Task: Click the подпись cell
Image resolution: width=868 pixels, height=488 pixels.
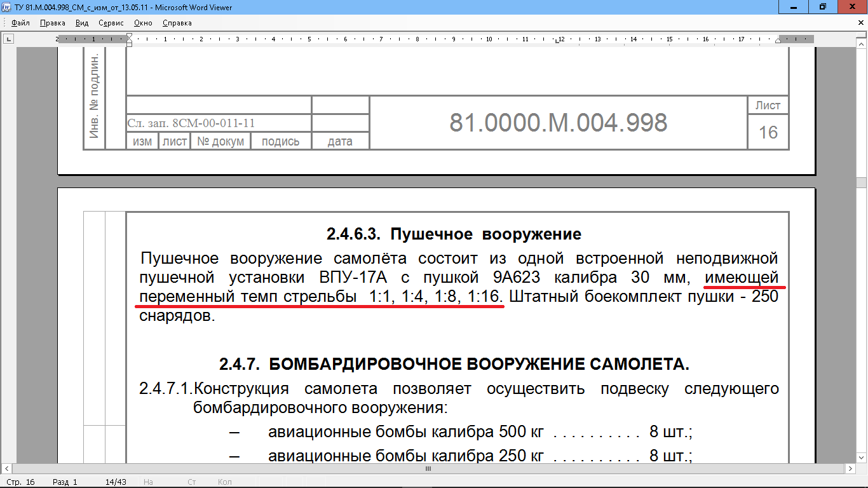Action: click(280, 141)
